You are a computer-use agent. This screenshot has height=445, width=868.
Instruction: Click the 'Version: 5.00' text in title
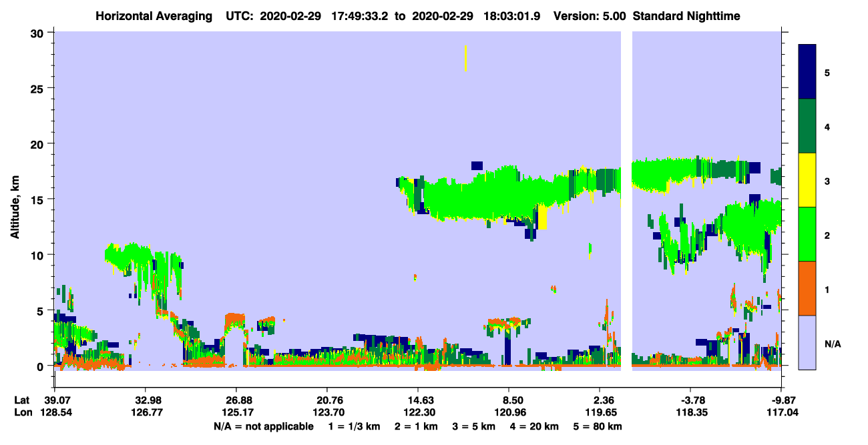(x=590, y=15)
